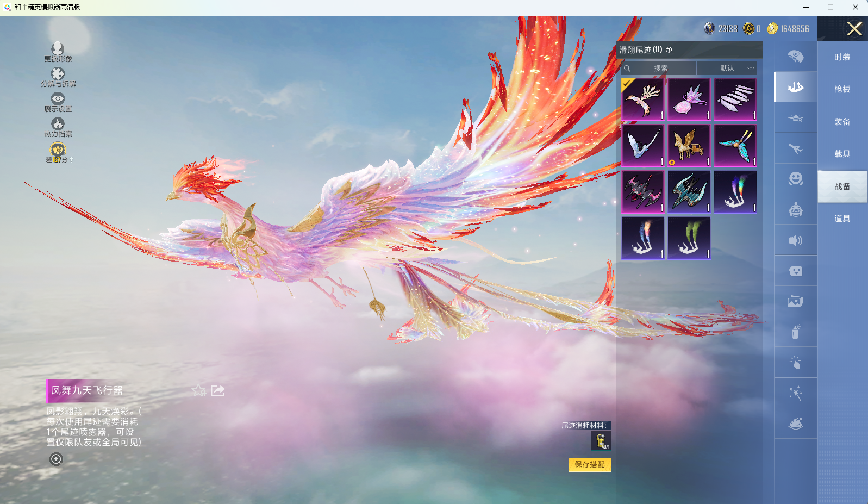Click the help icon beside 滑翔尾迹
Image resolution: width=868 pixels, height=504 pixels.
point(669,50)
